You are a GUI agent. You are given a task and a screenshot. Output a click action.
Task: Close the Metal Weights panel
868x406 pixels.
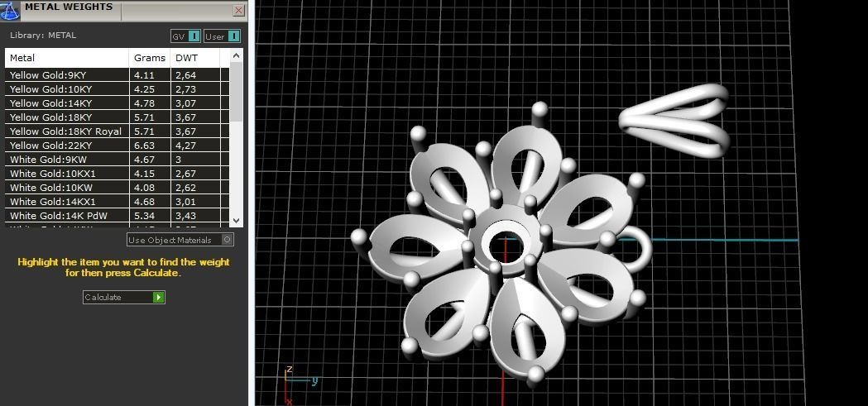238,11
